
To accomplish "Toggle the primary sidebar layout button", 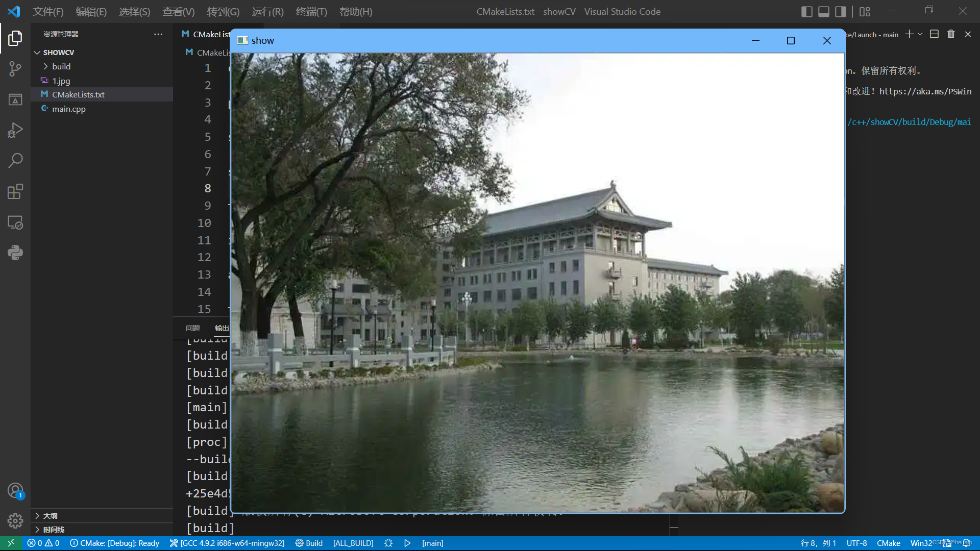I will tap(806, 11).
